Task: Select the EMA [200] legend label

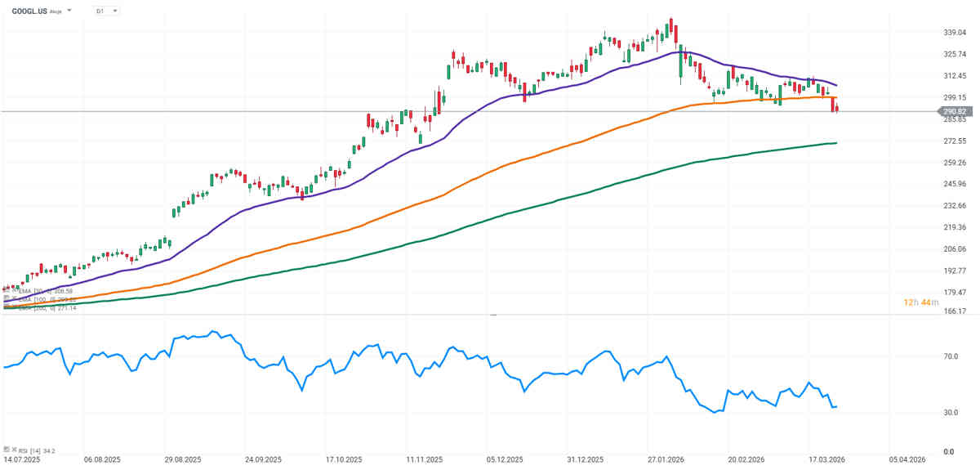Action: coord(33,307)
